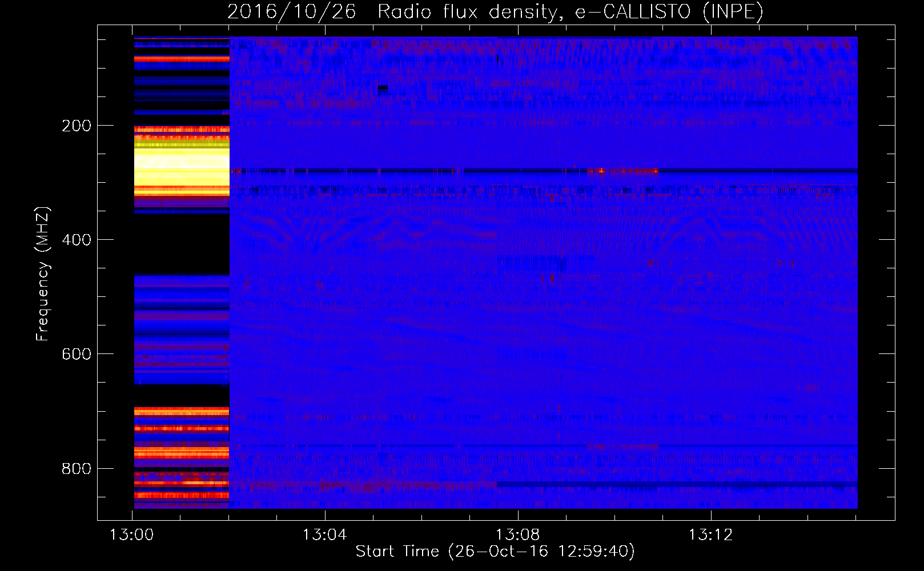Viewport: 924px width, 571px height.
Task: Click the '200' frequency tick label
Action: click(x=77, y=126)
